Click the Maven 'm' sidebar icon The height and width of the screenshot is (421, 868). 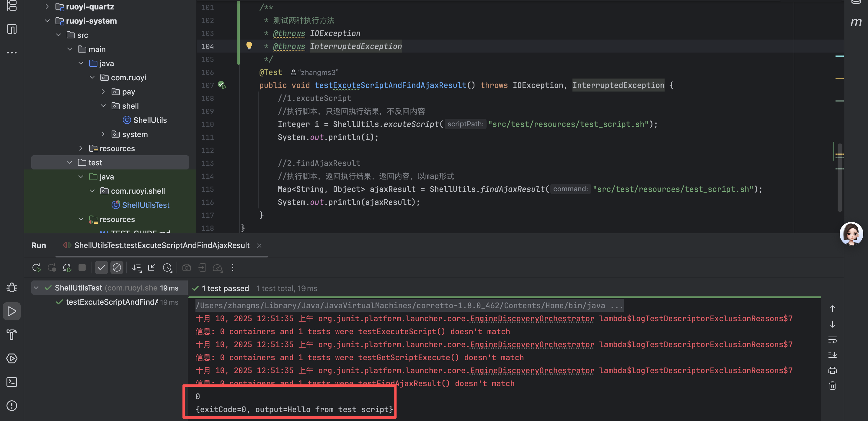click(856, 22)
